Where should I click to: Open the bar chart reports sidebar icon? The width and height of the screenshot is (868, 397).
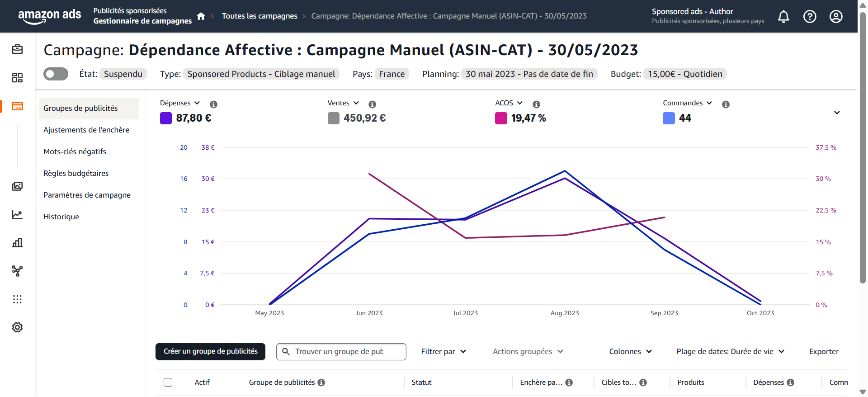17,243
